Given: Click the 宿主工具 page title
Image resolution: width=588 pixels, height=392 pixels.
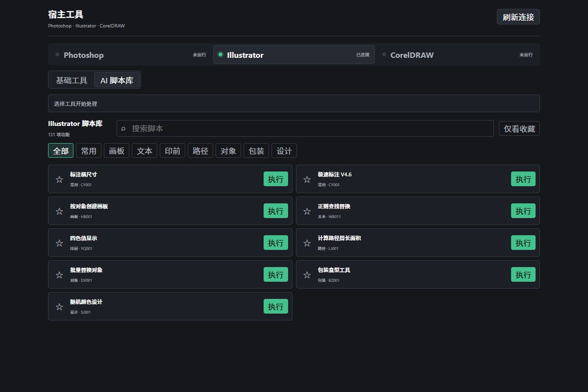Looking at the screenshot, I should tap(66, 14).
